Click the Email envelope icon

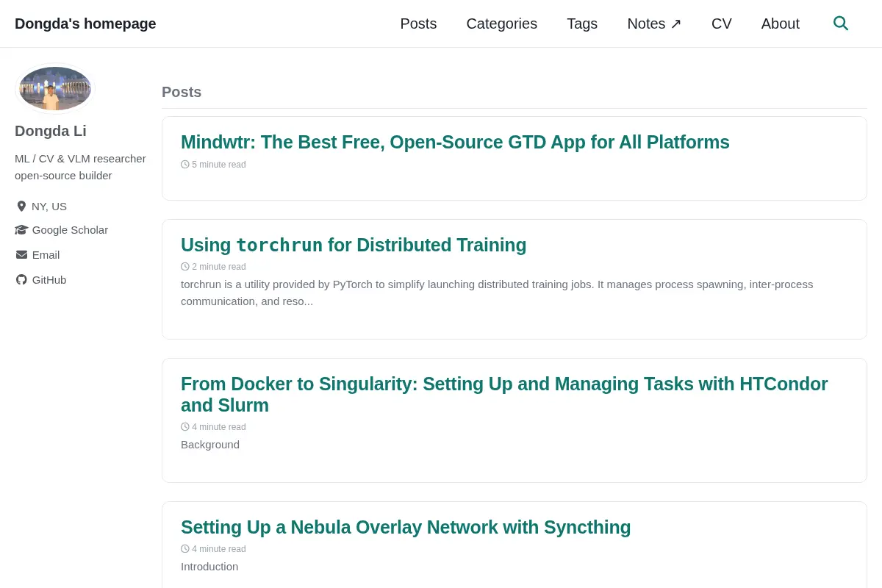coord(21,255)
